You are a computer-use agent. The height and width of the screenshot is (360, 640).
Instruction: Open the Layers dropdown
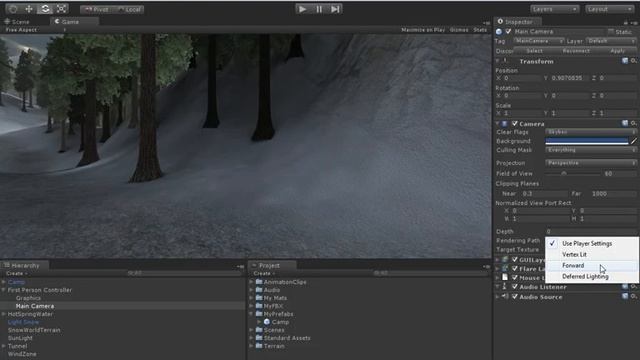(554, 9)
